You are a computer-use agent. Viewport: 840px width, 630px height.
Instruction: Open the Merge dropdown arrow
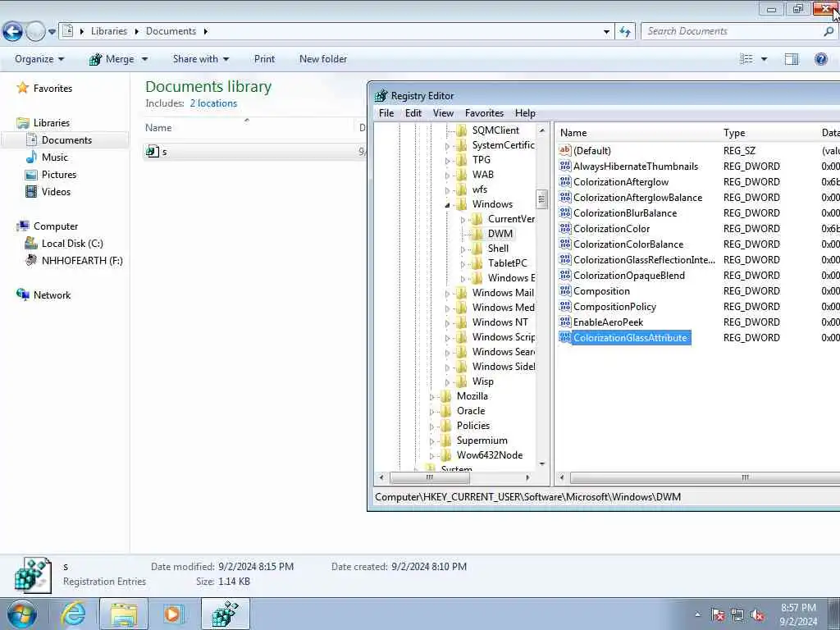144,59
